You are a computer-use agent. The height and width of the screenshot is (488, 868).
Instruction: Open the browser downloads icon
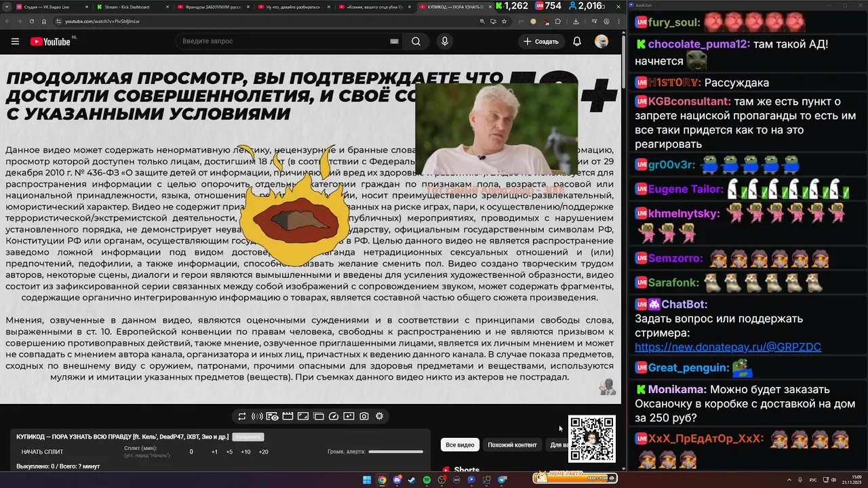coord(576,21)
